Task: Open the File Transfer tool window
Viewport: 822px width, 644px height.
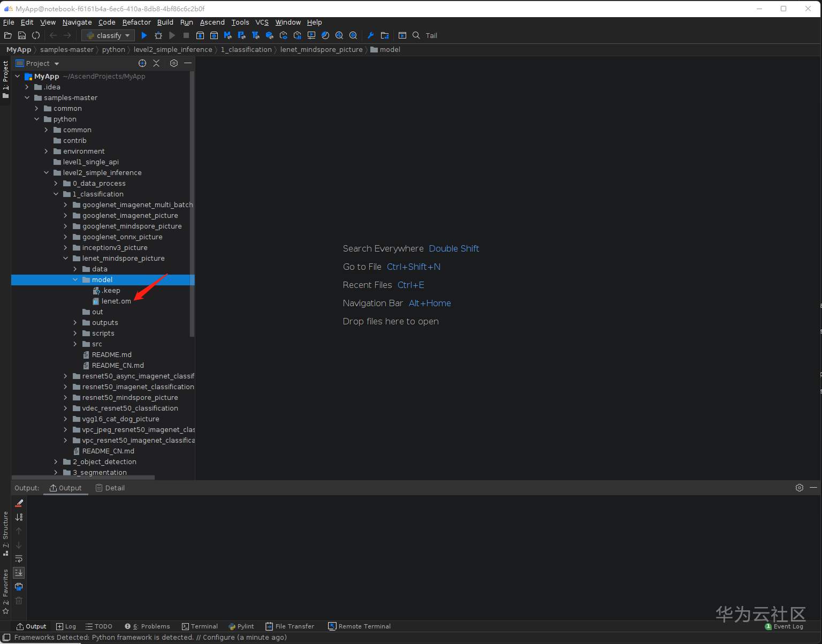Action: [290, 626]
